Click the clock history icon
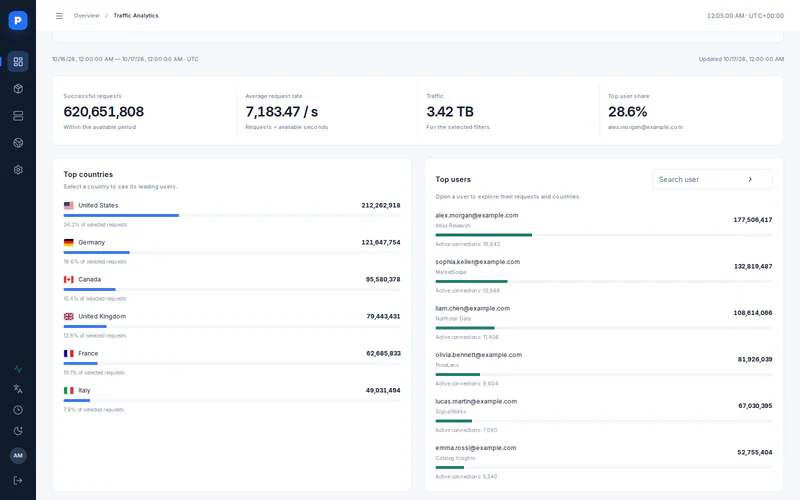 click(18, 410)
